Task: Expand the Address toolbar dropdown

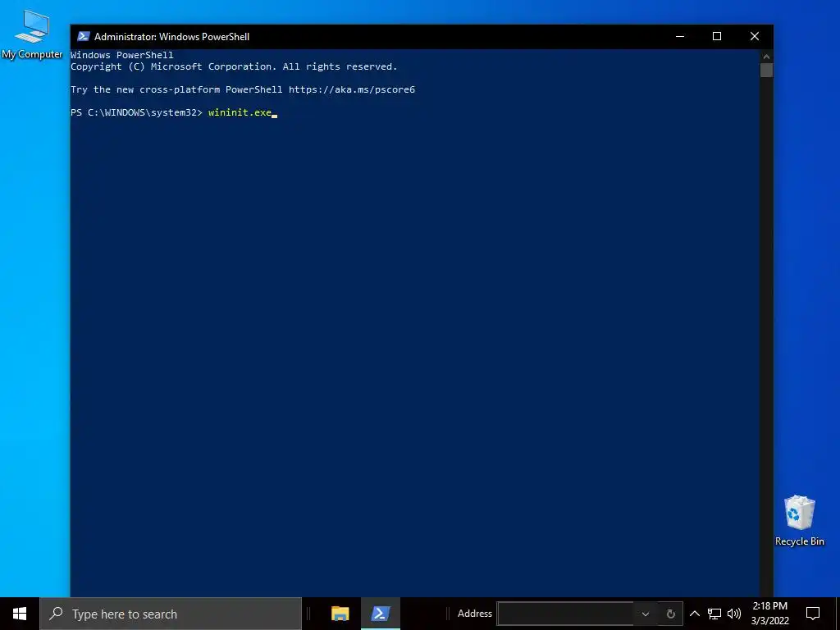Action: [646, 614]
